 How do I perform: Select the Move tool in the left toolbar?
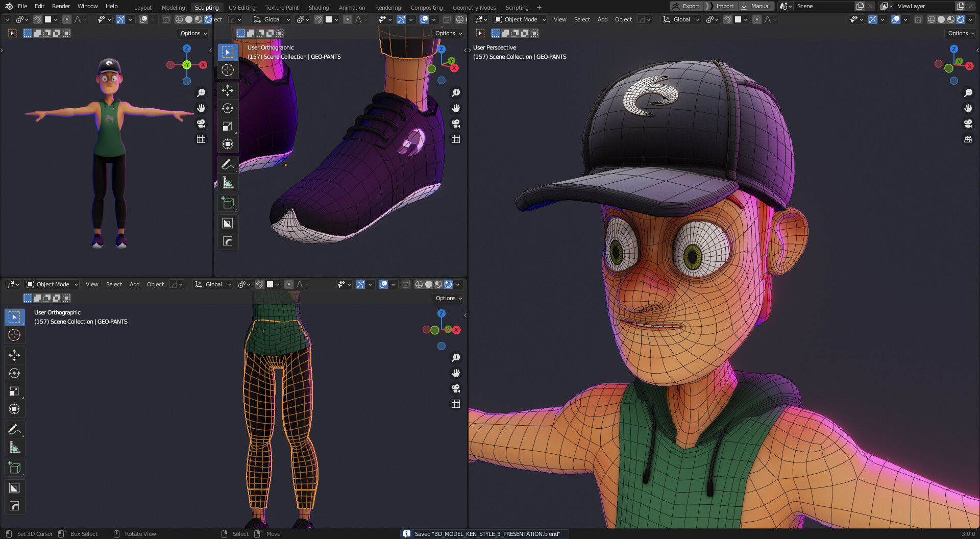click(14, 355)
